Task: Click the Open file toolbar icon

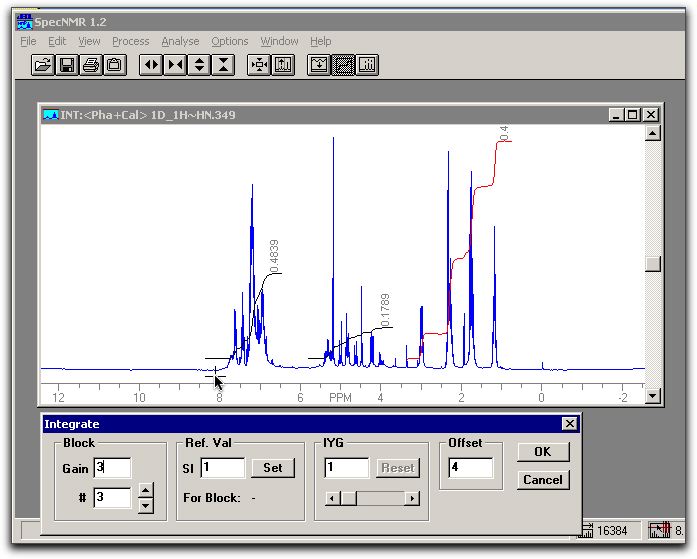Action: [43, 65]
